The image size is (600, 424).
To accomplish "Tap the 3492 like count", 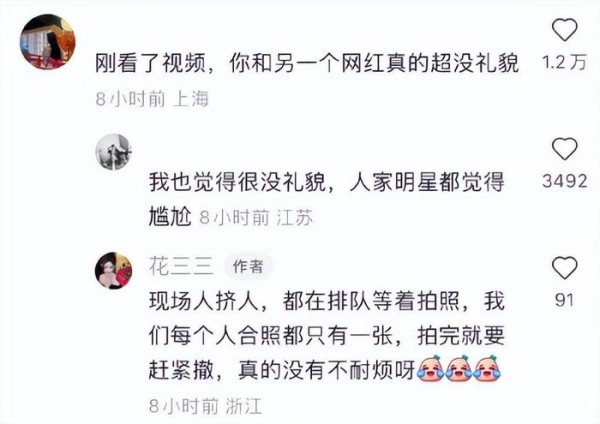I will (x=565, y=181).
